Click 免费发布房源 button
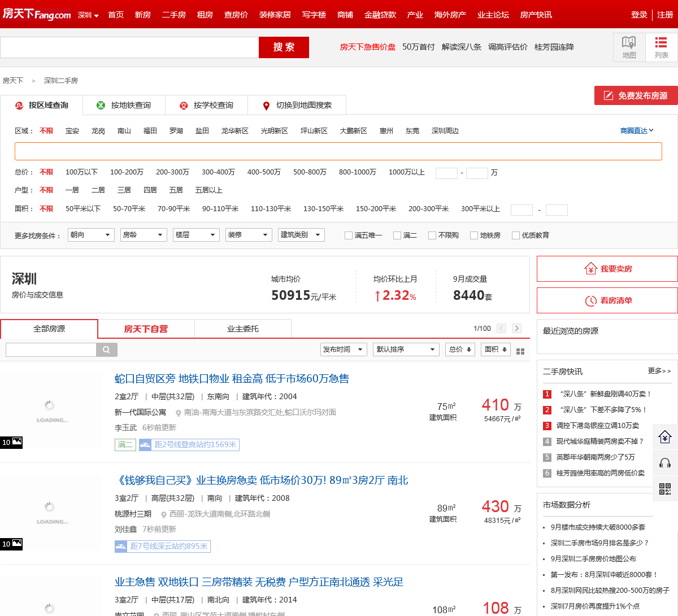Image resolution: width=678 pixels, height=616 pixels. click(x=636, y=95)
